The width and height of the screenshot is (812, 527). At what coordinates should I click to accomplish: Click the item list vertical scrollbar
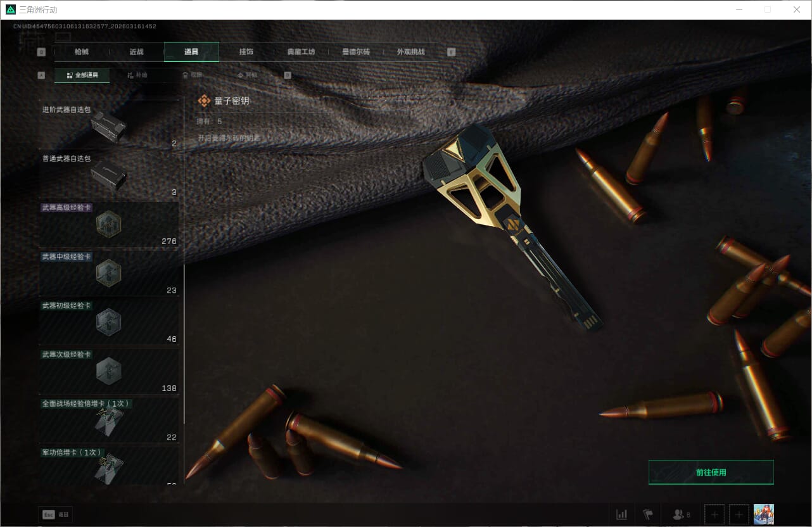pyautogui.click(x=184, y=342)
